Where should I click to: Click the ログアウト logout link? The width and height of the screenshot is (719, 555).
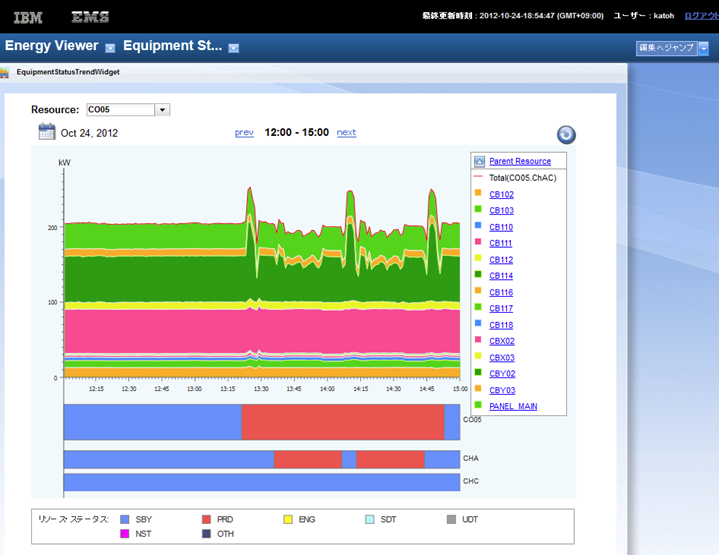click(x=702, y=16)
